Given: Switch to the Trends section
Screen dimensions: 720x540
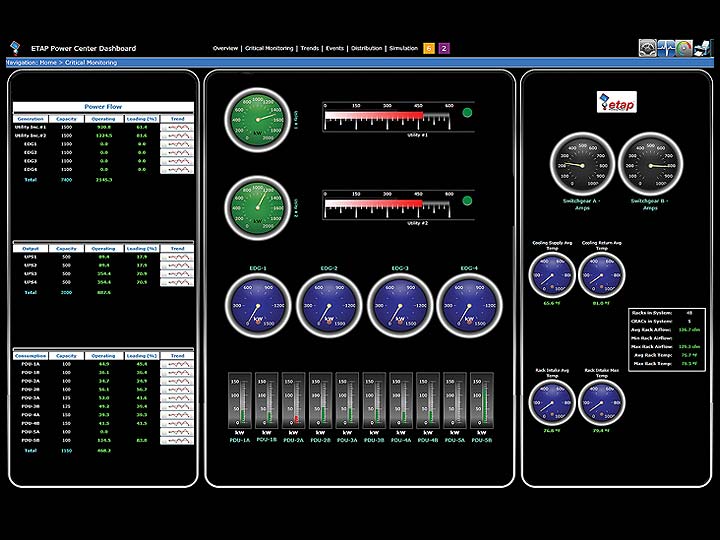Looking at the screenshot, I should pos(310,48).
